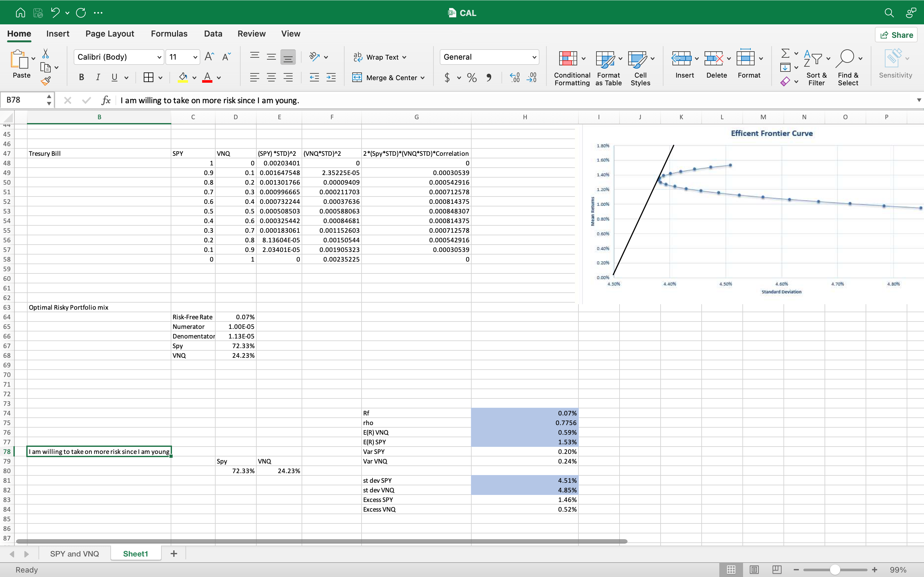Select the Format Painter tool
924x577 pixels.
pyautogui.click(x=46, y=80)
